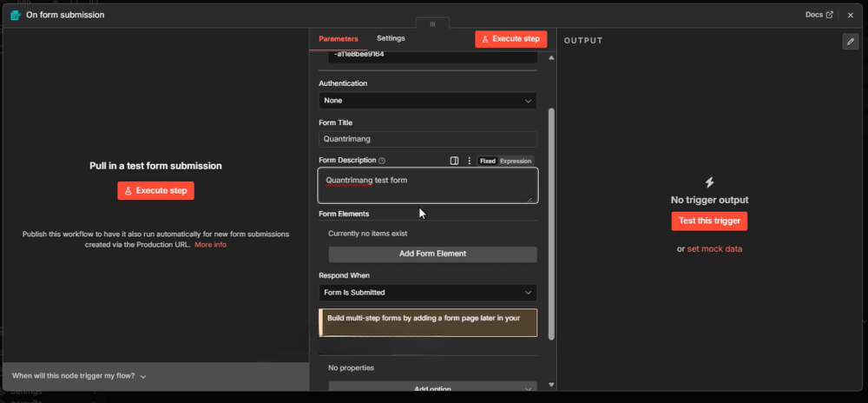Expand When will this node trigger my flow
The height and width of the screenshot is (403, 868).
pos(79,376)
